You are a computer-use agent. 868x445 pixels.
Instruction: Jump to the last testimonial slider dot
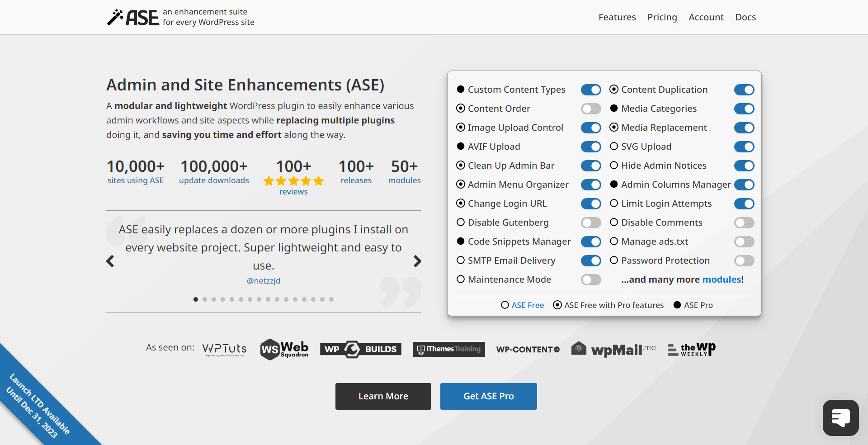tap(331, 299)
